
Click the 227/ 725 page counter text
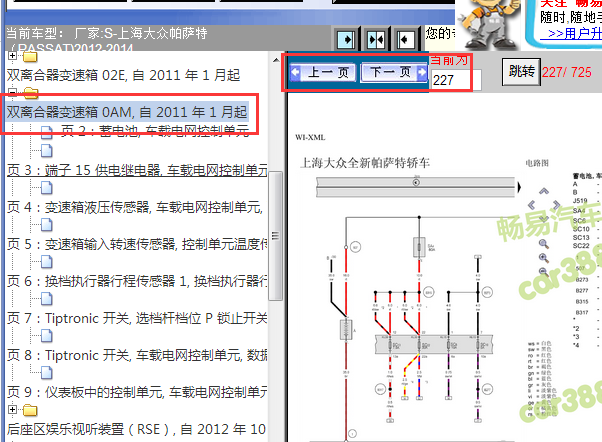point(567,72)
